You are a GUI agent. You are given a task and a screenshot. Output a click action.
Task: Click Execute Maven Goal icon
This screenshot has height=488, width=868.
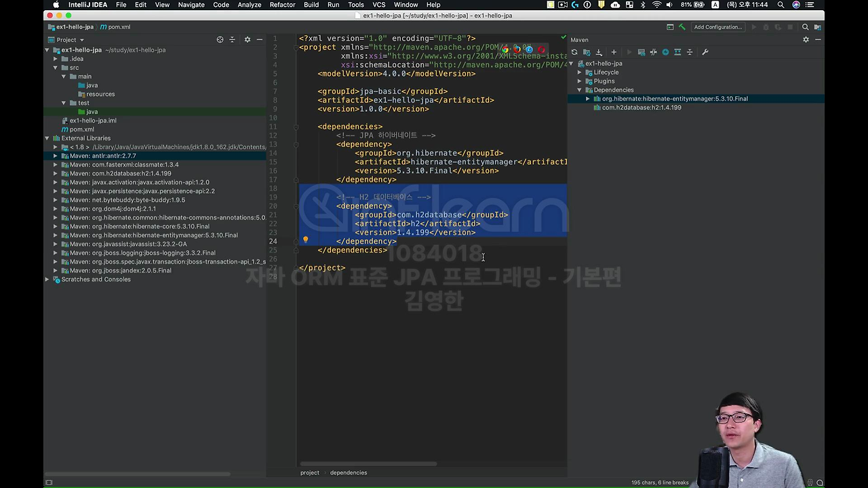[x=642, y=52]
